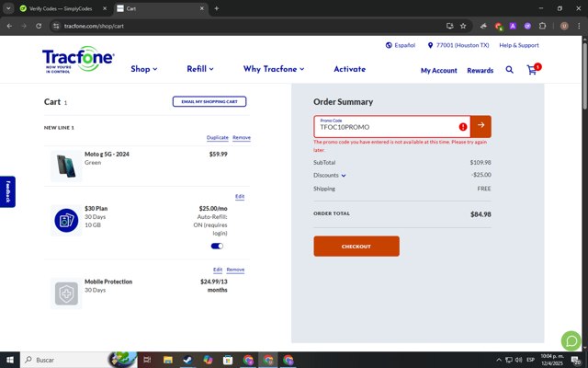Open the live chat bubble

pyautogui.click(x=571, y=340)
